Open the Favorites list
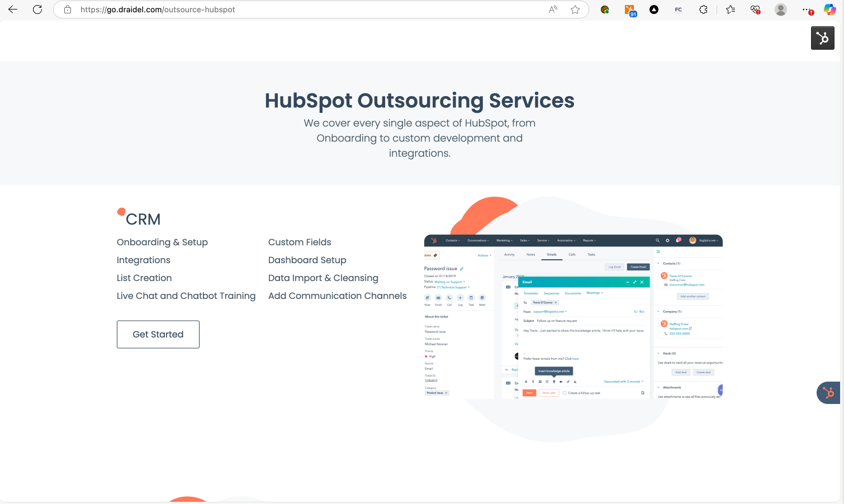Viewport: 844px width, 504px height. (731, 9)
